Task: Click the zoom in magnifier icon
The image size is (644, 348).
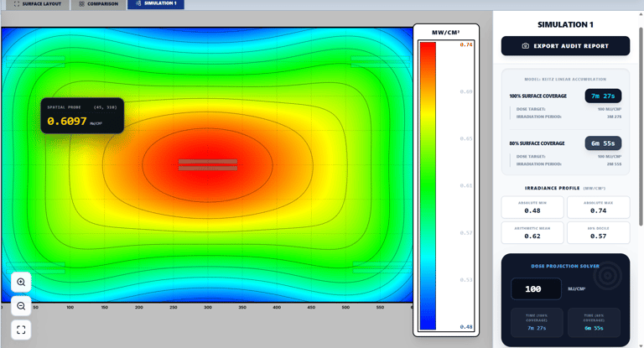Action: pyautogui.click(x=21, y=283)
